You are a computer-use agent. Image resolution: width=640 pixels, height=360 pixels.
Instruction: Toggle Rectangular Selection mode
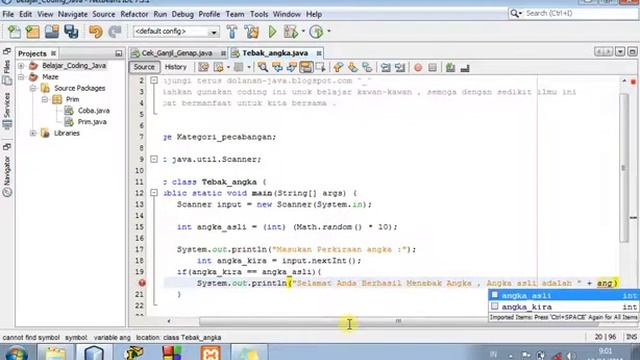(320, 67)
